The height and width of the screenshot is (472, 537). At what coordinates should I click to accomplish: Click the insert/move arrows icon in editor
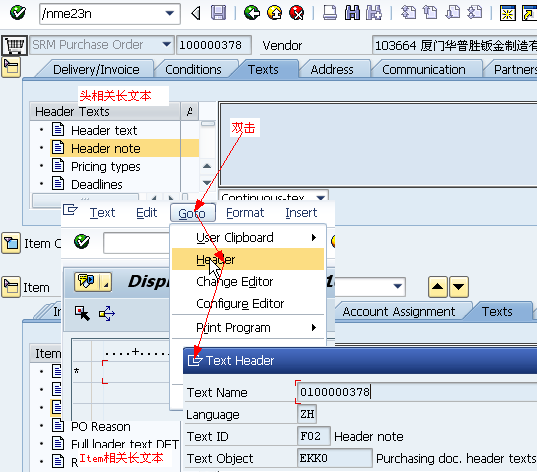coord(107,313)
